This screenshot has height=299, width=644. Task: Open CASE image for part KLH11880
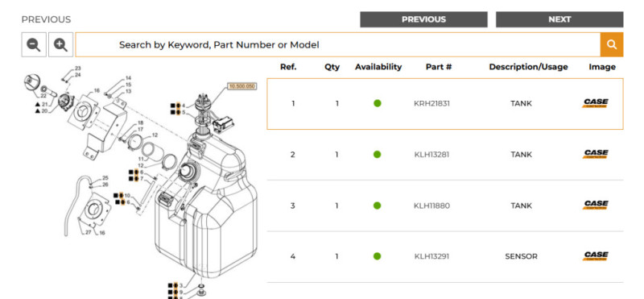596,206
